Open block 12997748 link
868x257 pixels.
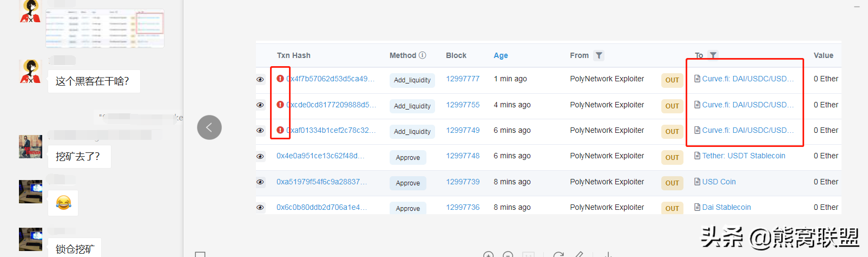pyautogui.click(x=463, y=156)
